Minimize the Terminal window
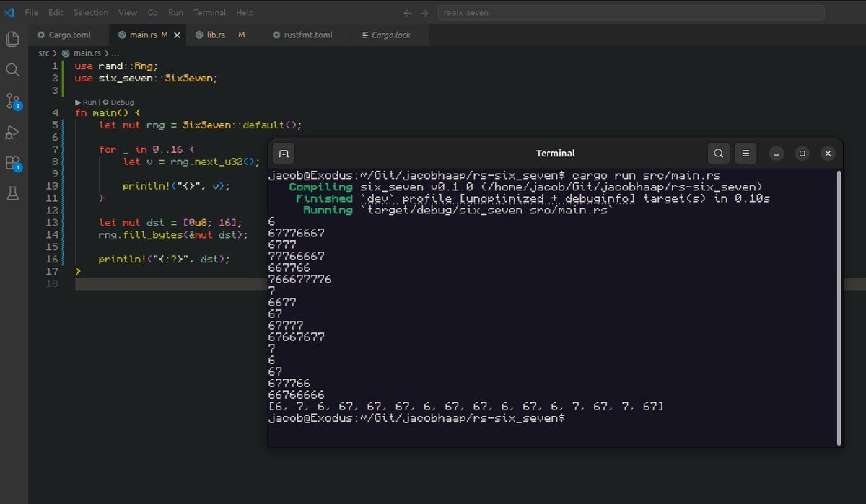The image size is (866, 504). tap(777, 154)
